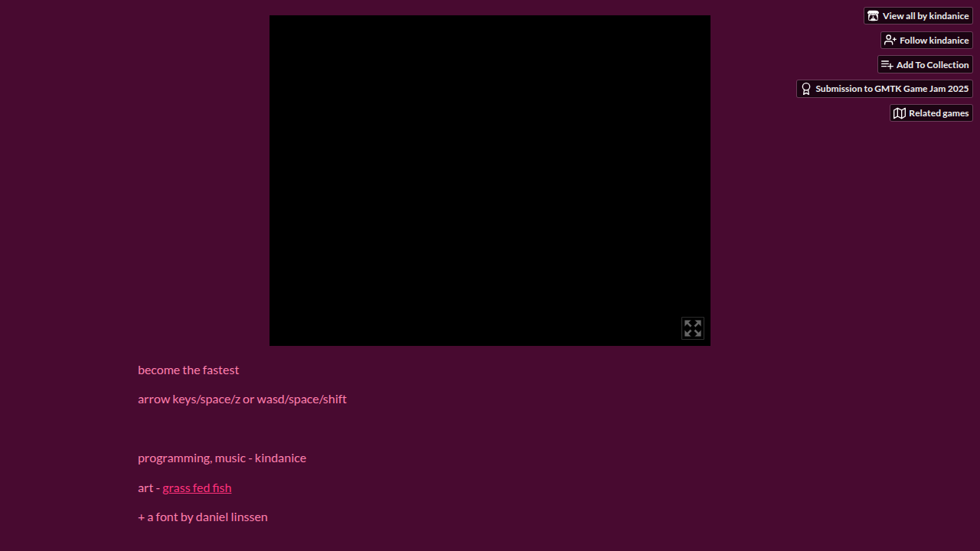The width and height of the screenshot is (980, 551).
Task: Click the text 'programming, music - kindanice'
Action: click(x=222, y=458)
